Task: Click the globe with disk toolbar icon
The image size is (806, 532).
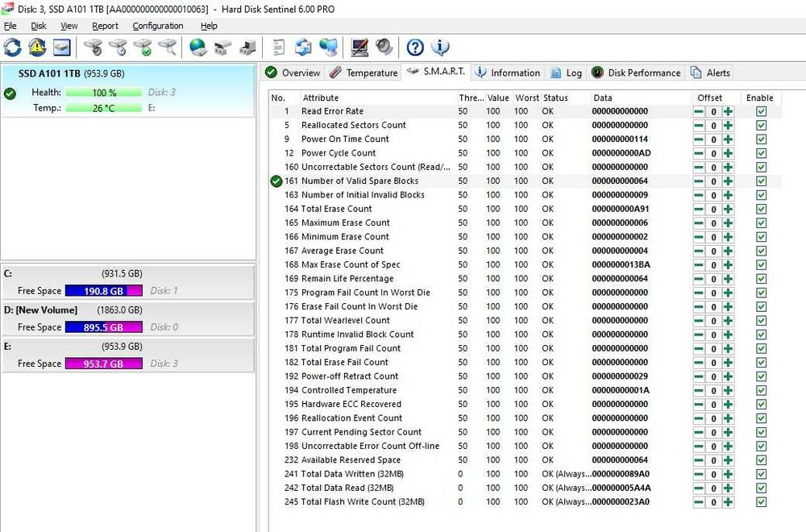Action: pos(198,48)
